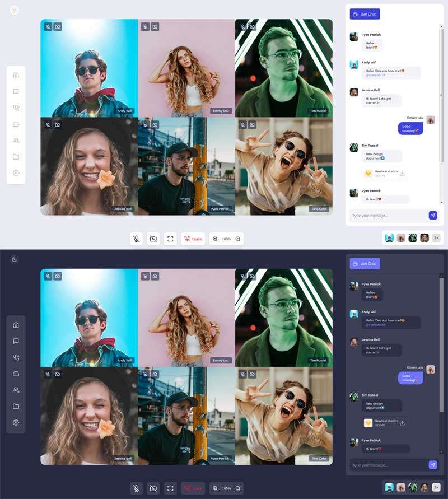The image size is (448, 499).
Task: Click @ryanpatrick mention in light chat
Action: coord(376,76)
